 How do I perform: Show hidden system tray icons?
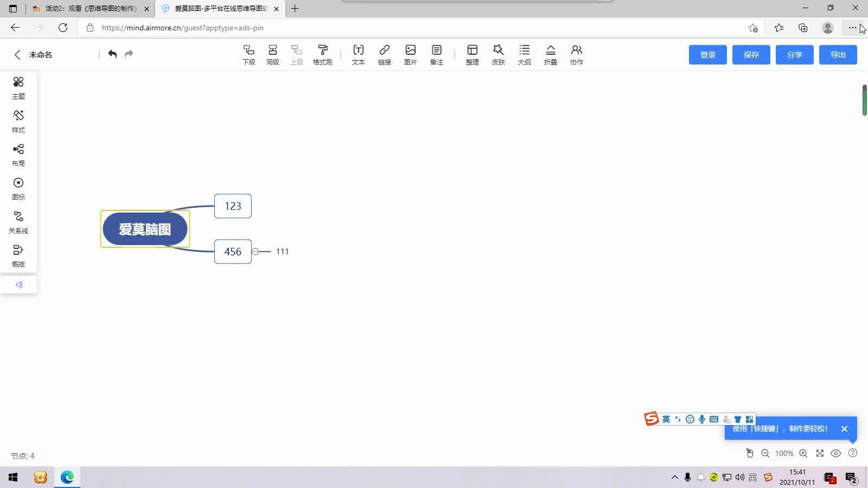675,477
